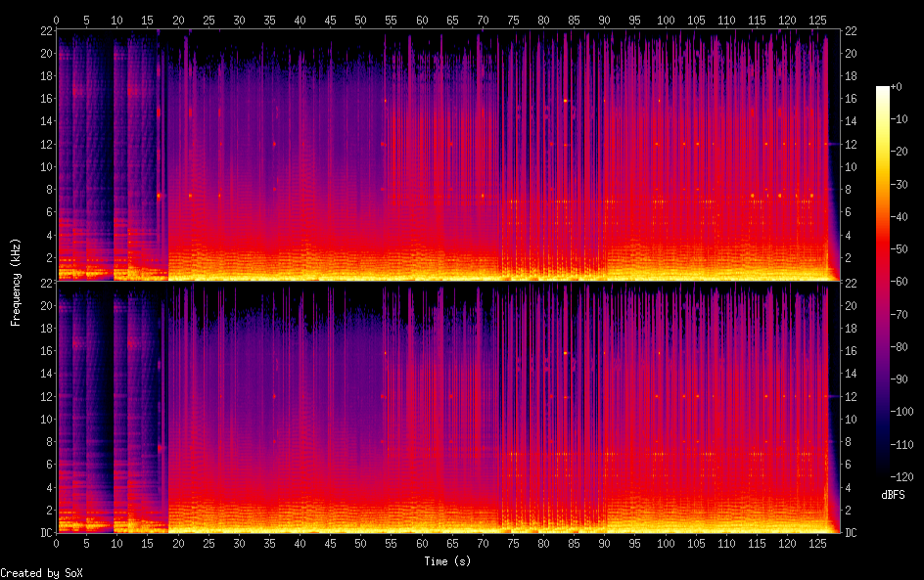Click the 125 second tick on bottom time axis
924x580 pixels.
point(817,544)
